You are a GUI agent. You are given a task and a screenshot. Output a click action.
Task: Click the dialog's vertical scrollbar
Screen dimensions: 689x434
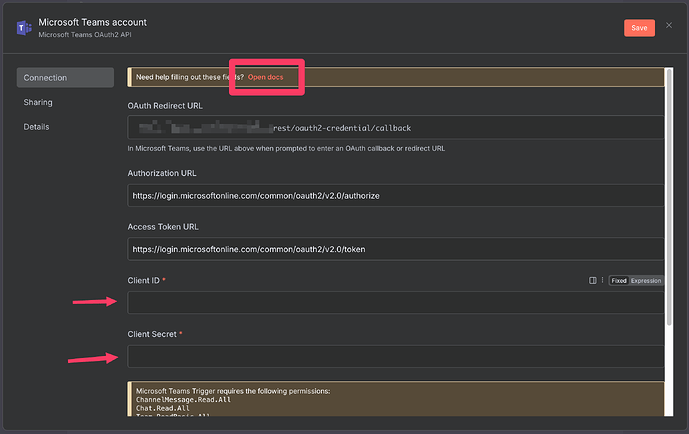click(x=669, y=197)
